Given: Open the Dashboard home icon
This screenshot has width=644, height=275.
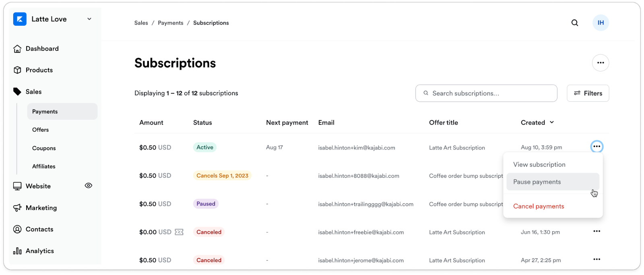Looking at the screenshot, I should pos(17,49).
